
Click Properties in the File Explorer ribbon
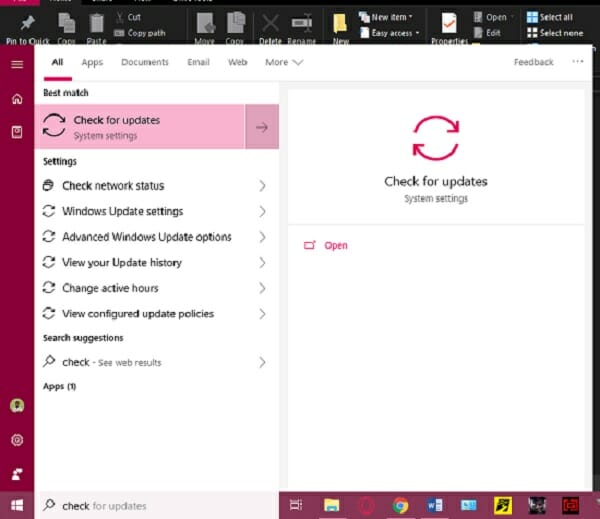pyautogui.click(x=449, y=29)
